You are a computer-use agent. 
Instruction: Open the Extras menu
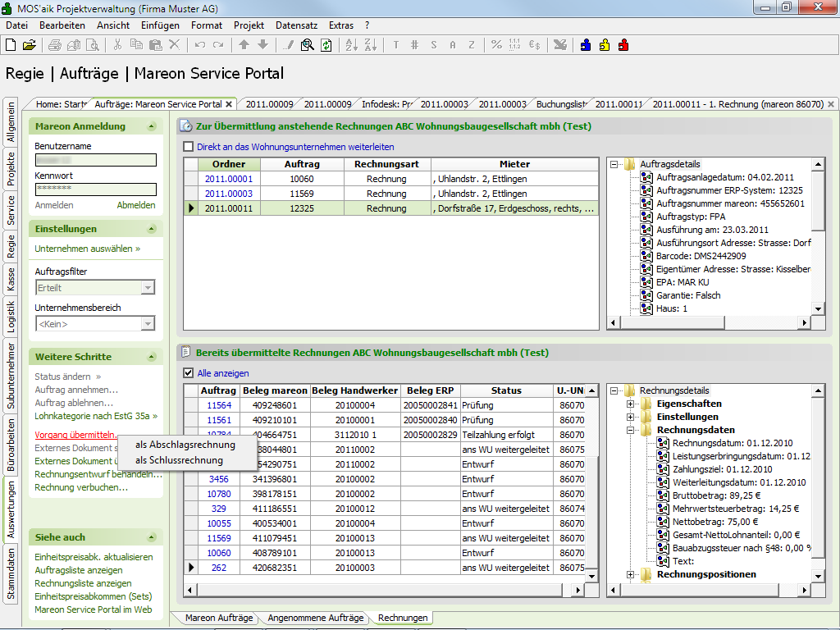coord(341,25)
